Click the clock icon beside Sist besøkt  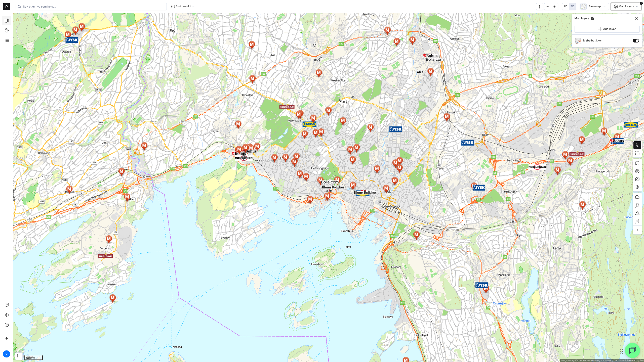tap(173, 7)
